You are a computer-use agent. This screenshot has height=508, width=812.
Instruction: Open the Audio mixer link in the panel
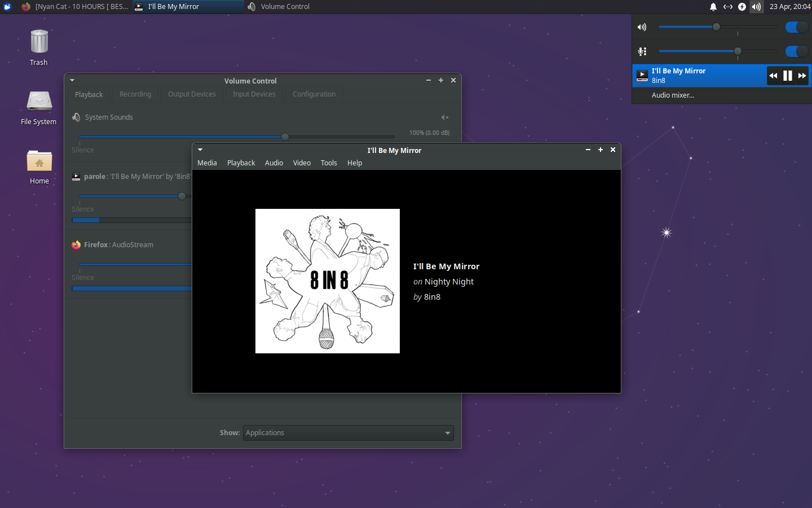[673, 95]
